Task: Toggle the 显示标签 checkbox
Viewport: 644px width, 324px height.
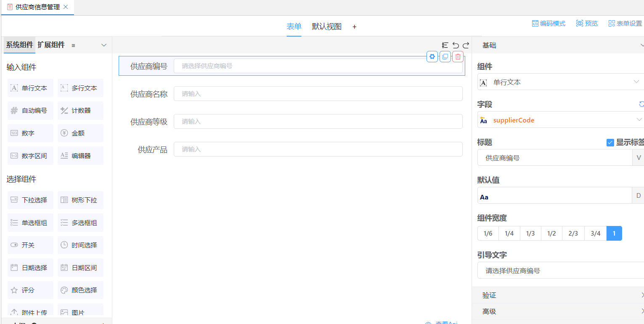Action: (610, 143)
